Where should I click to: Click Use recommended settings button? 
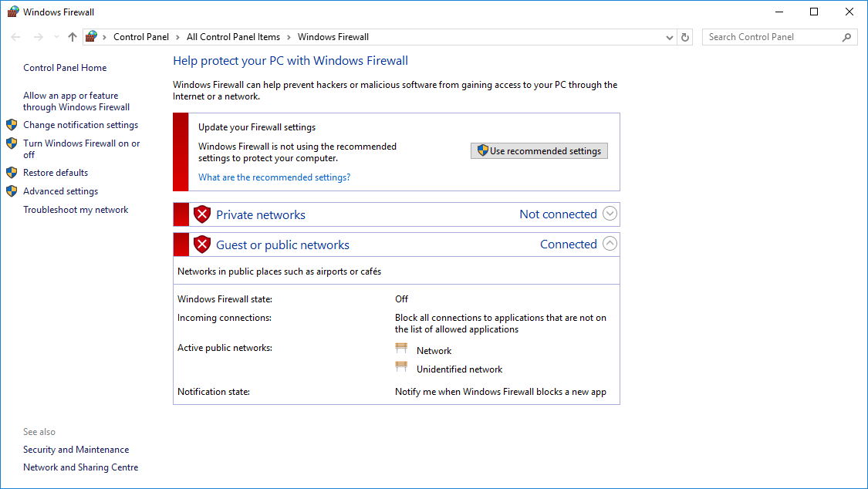coord(539,151)
